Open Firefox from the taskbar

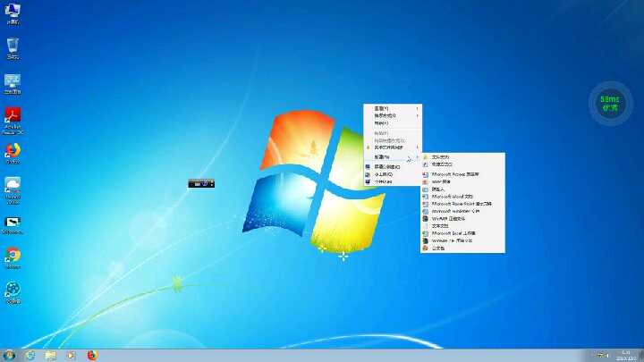pos(92,355)
